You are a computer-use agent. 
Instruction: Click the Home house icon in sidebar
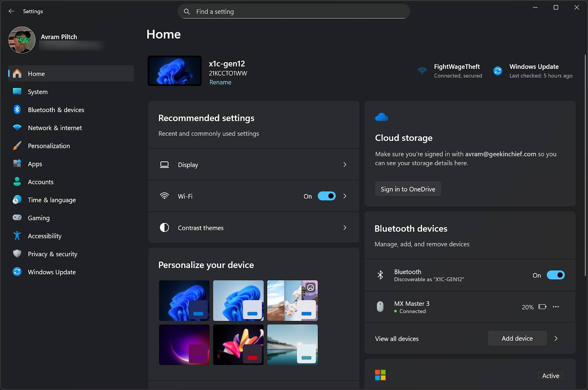click(17, 73)
